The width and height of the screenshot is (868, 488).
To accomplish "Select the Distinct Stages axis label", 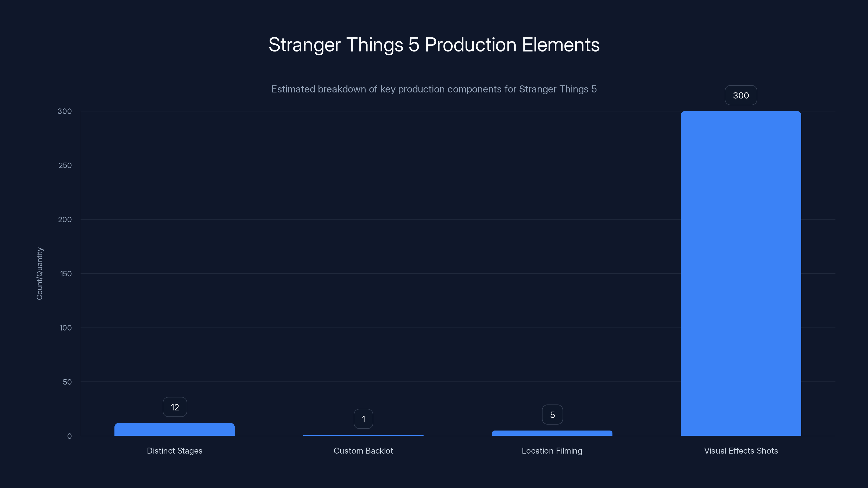I will click(x=174, y=451).
